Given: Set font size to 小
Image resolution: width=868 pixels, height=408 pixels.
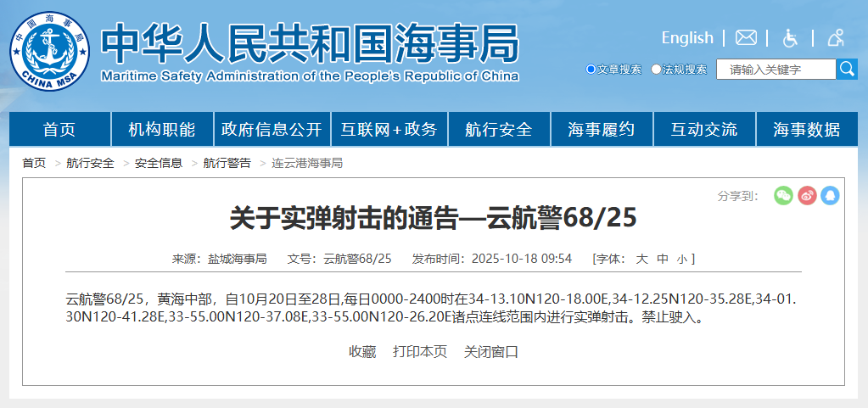Looking at the screenshot, I should pos(682,259).
